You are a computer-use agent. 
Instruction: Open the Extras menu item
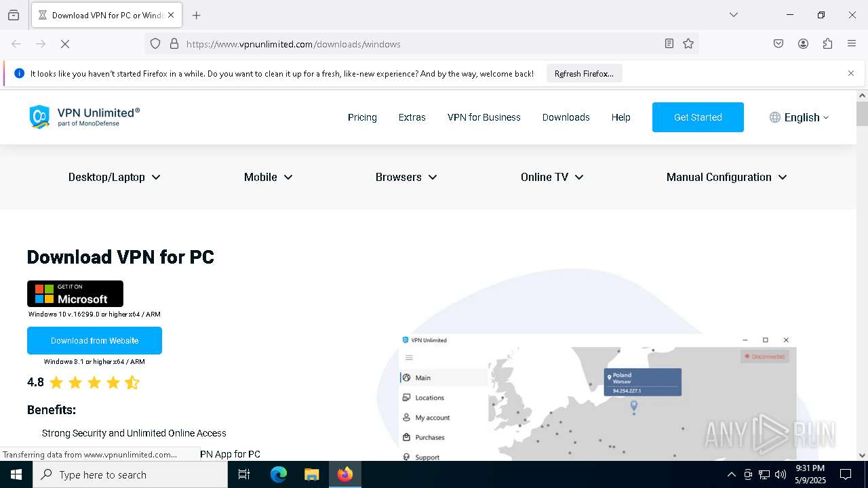[412, 117]
